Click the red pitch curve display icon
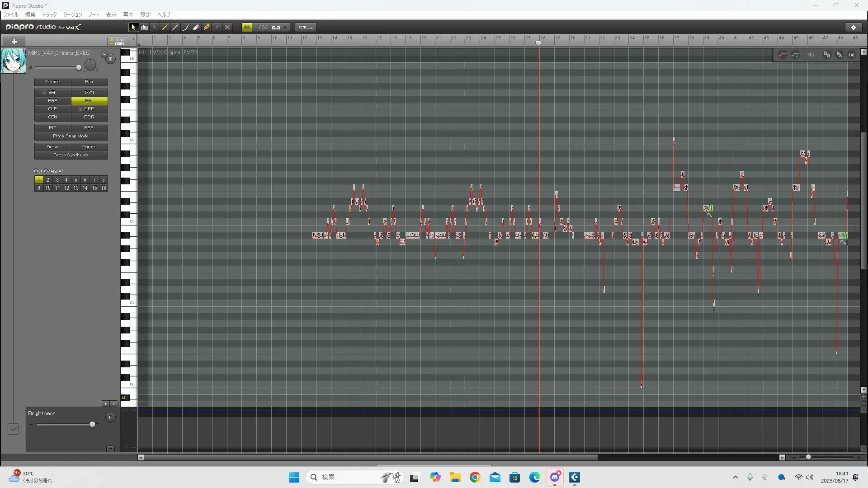The image size is (868, 488). tap(783, 55)
